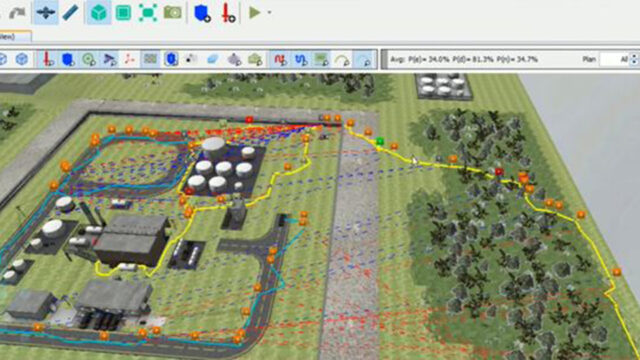Toggle the highlighted last icon in view toolbar

(363, 60)
